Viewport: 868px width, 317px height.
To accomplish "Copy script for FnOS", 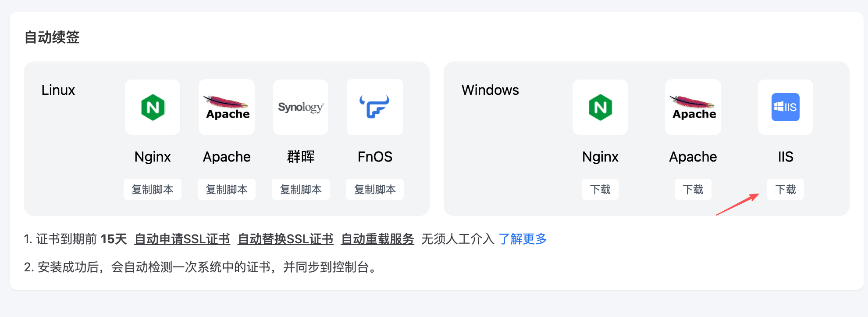I will click(375, 189).
